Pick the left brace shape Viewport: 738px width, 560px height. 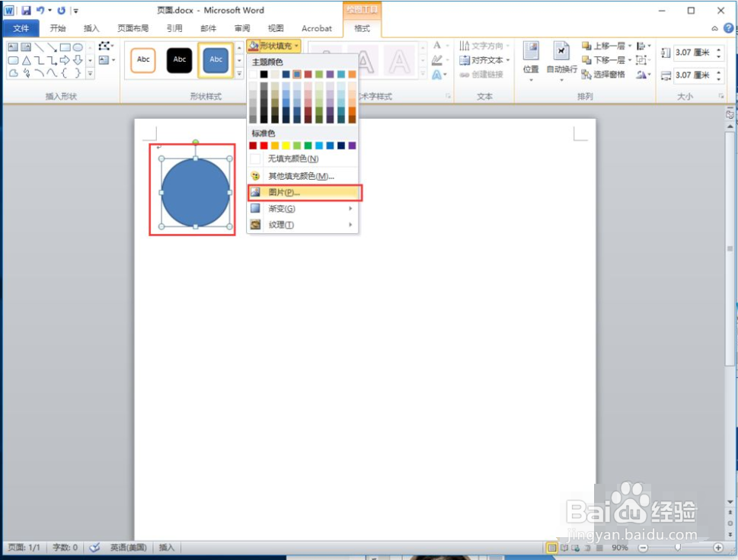(65, 73)
